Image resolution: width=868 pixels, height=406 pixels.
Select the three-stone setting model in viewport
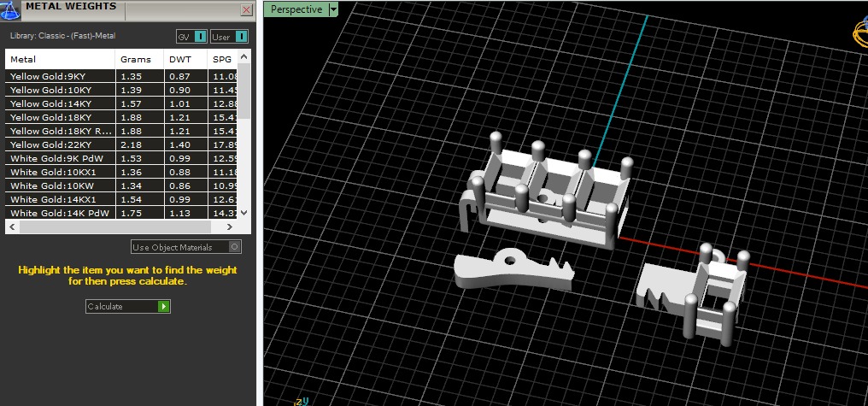545,191
